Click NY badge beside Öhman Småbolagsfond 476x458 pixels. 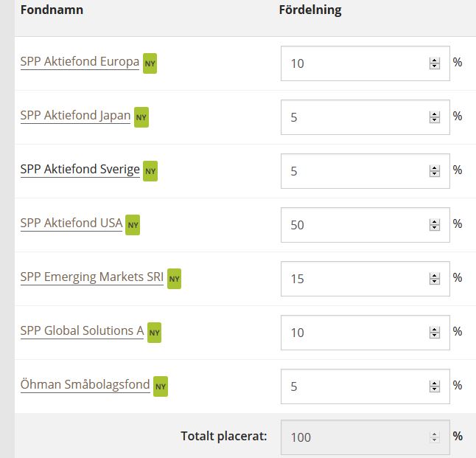(x=161, y=386)
